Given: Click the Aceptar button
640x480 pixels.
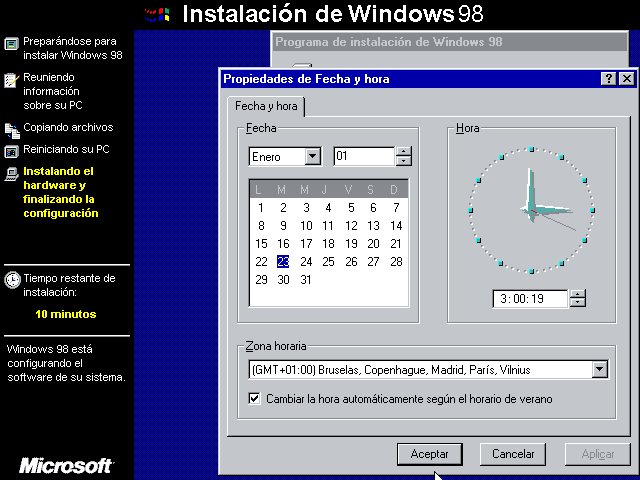Looking at the screenshot, I should 429,454.
